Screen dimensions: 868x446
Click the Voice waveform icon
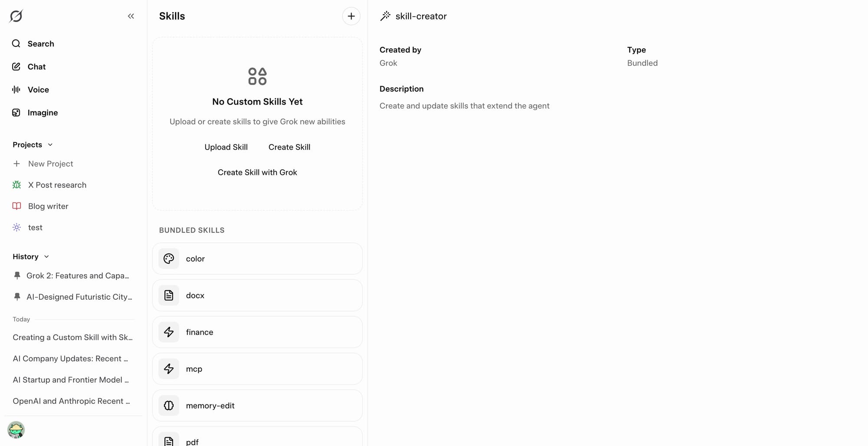click(x=16, y=89)
